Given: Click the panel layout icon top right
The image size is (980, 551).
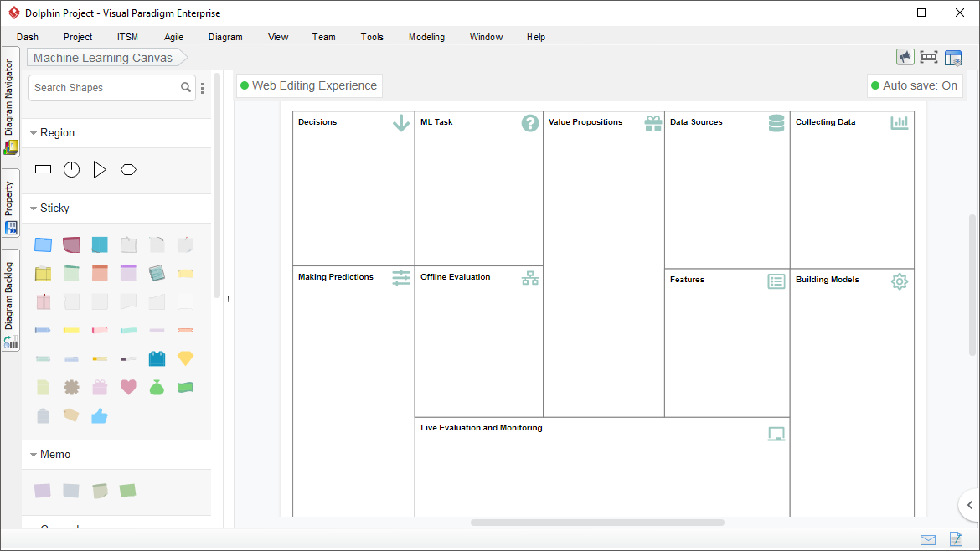Looking at the screenshot, I should pyautogui.click(x=953, y=57).
